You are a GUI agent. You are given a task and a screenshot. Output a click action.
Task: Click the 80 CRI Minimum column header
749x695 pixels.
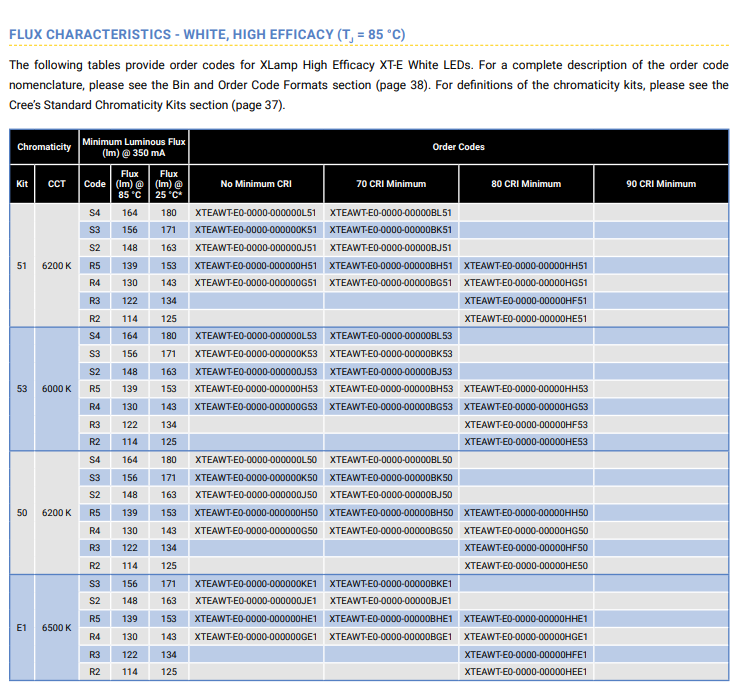click(526, 184)
